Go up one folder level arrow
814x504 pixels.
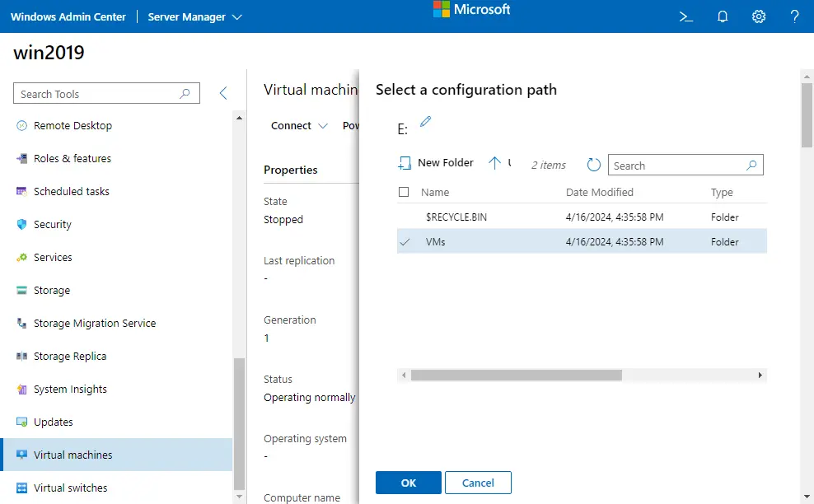(494, 163)
